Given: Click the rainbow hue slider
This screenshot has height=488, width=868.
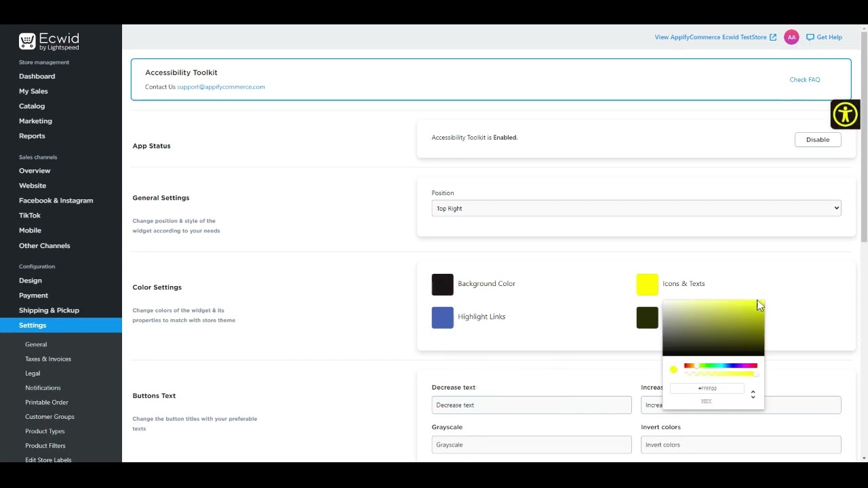Looking at the screenshot, I should (x=721, y=366).
